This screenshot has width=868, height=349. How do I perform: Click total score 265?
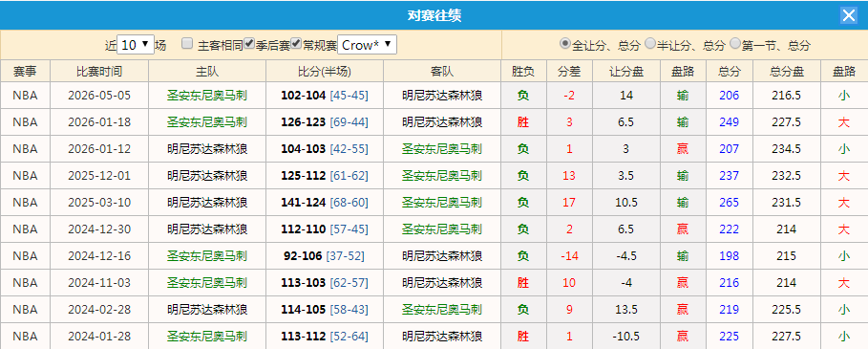pyautogui.click(x=729, y=202)
